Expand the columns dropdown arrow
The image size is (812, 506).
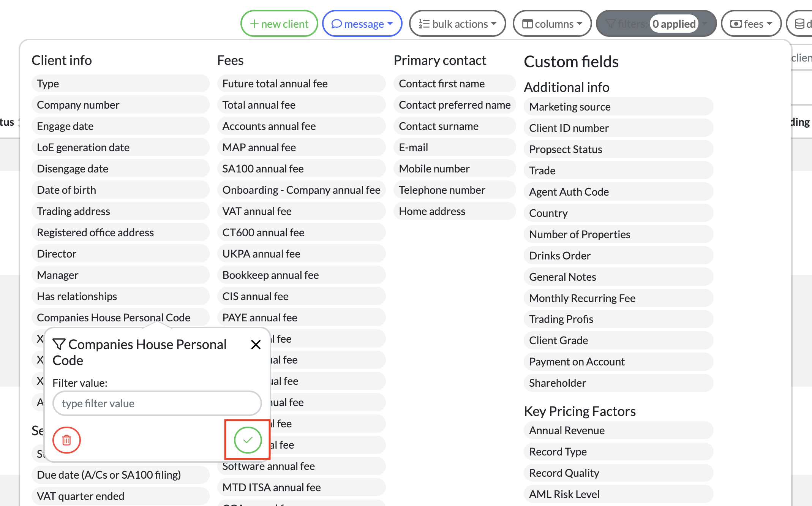point(580,24)
